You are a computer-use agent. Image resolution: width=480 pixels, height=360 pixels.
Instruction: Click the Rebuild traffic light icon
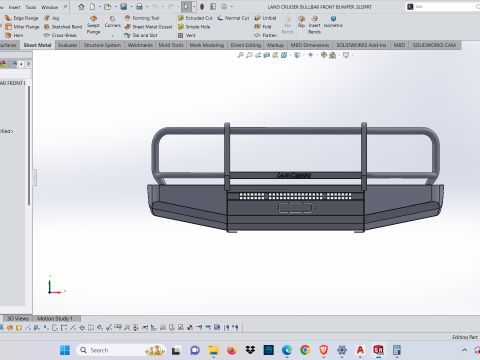click(202, 7)
